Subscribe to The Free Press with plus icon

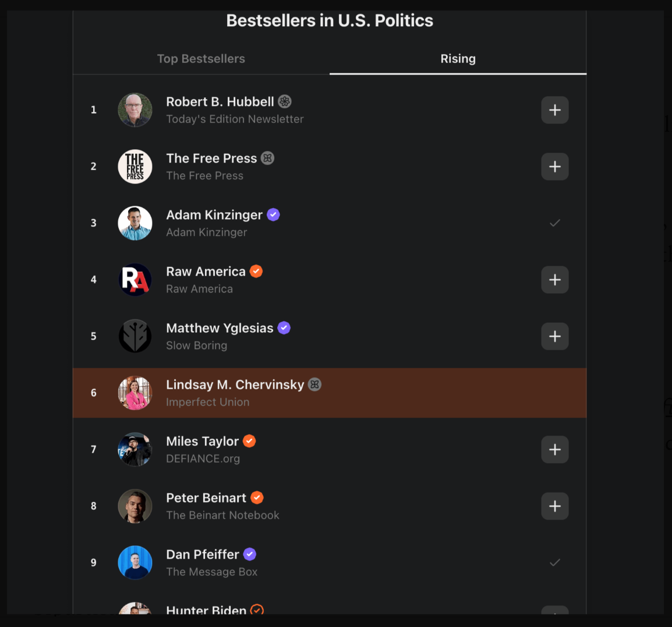[554, 167]
